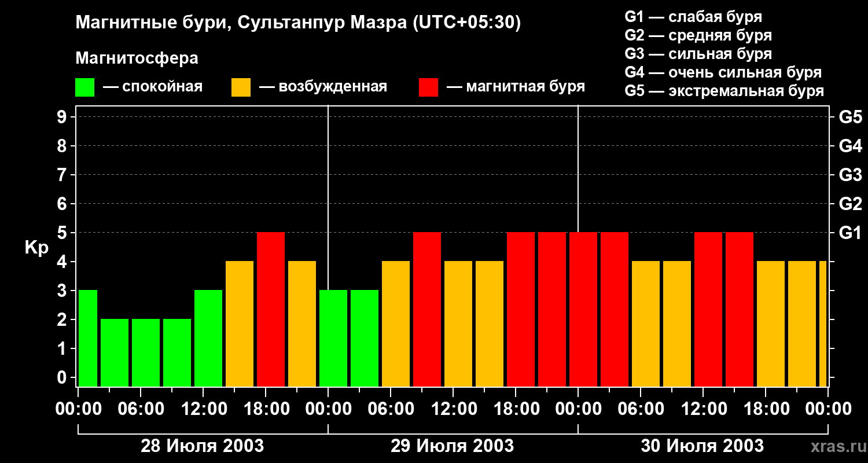Click the 'G5 — экстремальная буря' line
Viewport: 868px width, 463px height.
point(724,91)
